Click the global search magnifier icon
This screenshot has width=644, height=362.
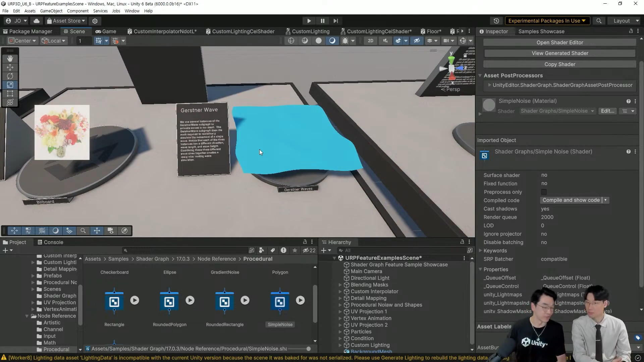point(599,21)
